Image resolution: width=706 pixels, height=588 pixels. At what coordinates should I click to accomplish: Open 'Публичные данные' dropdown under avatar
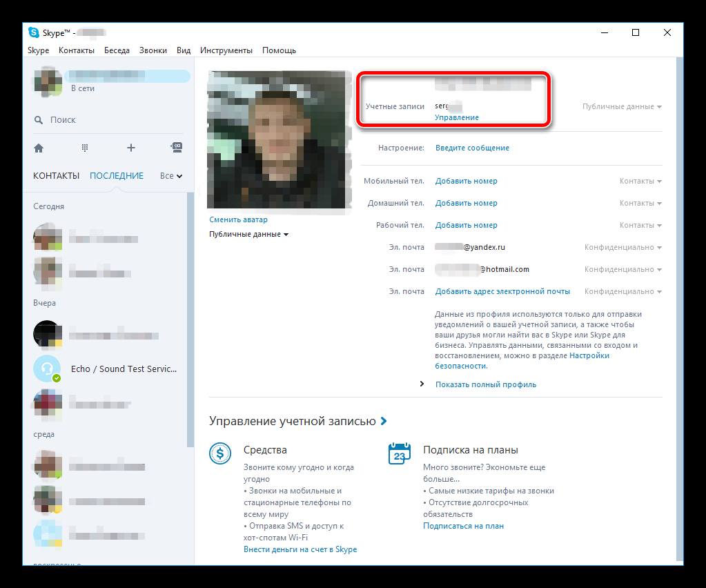(248, 234)
